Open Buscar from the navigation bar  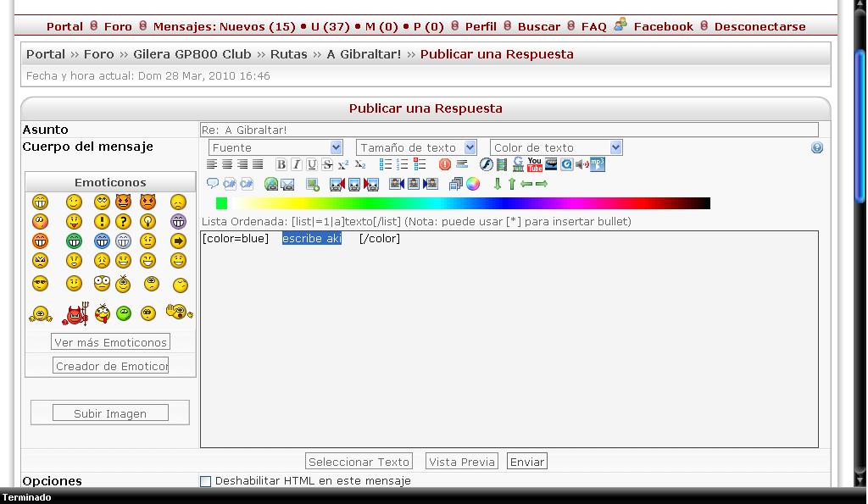coord(539,26)
